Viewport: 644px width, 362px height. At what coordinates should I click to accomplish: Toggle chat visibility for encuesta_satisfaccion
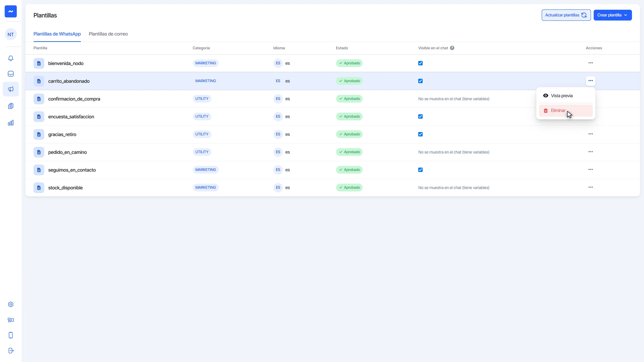click(x=420, y=117)
